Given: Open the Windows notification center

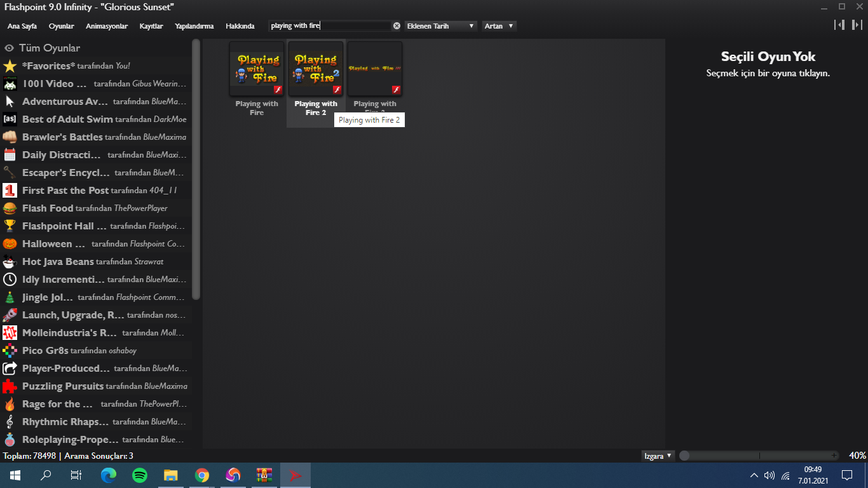Looking at the screenshot, I should (x=846, y=475).
